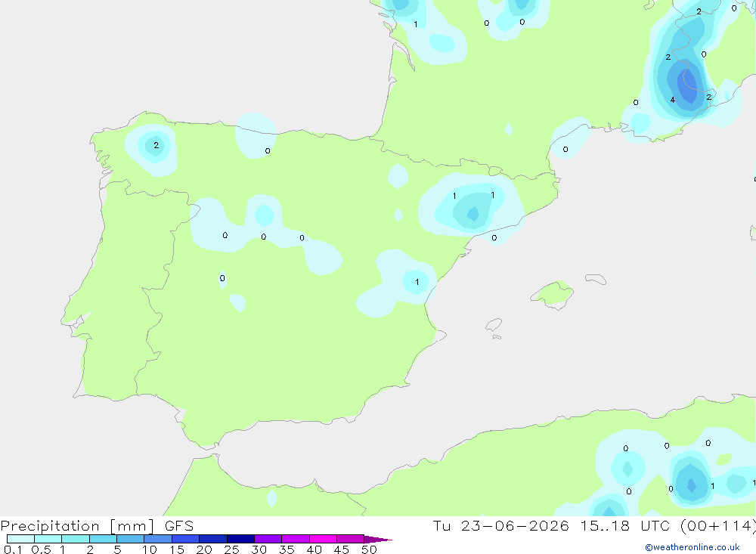This screenshot has width=756, height=554.
Task: Click legend scale label '10'
Action: tap(150, 549)
